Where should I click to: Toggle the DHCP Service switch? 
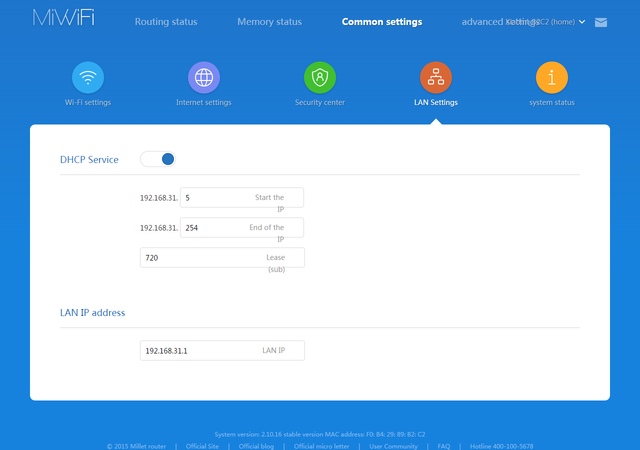(x=158, y=159)
